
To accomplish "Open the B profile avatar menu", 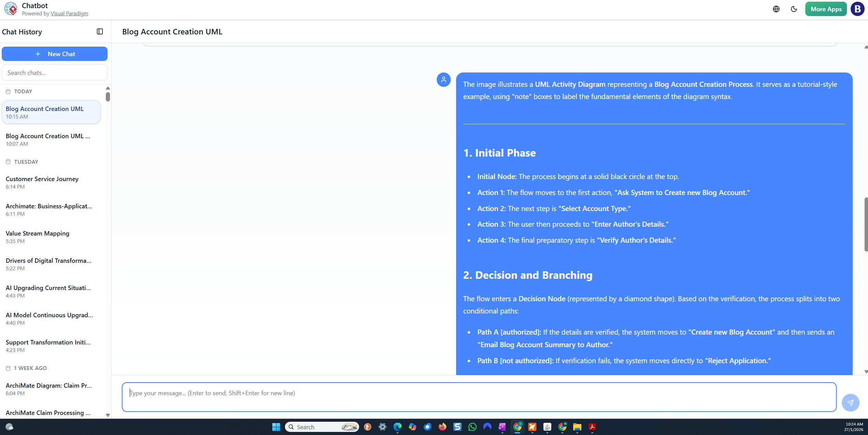I will click(x=857, y=9).
